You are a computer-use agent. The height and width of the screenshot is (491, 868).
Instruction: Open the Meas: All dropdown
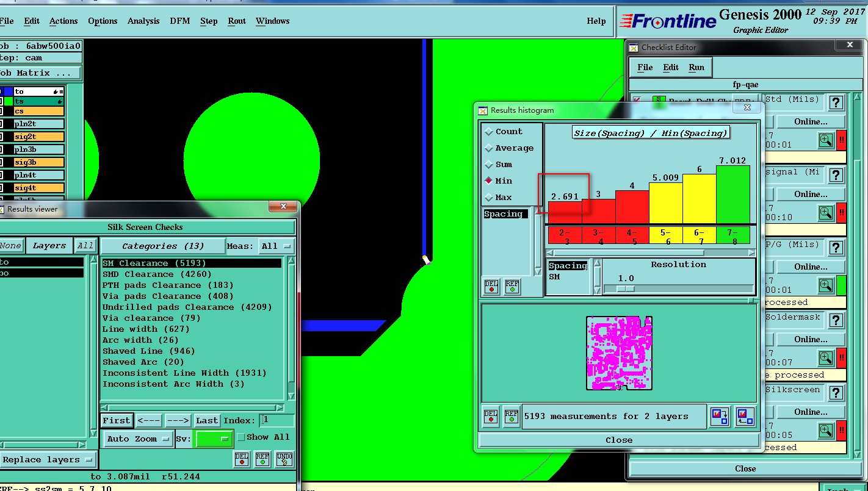[277, 246]
